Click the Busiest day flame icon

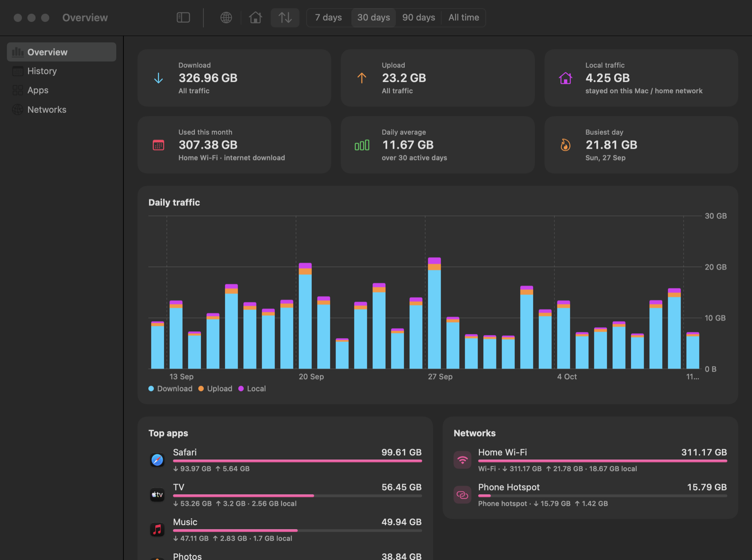point(565,145)
